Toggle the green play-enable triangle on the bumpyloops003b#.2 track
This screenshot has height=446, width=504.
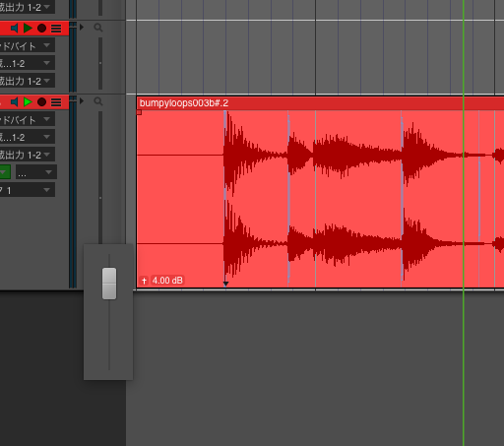tap(28, 102)
